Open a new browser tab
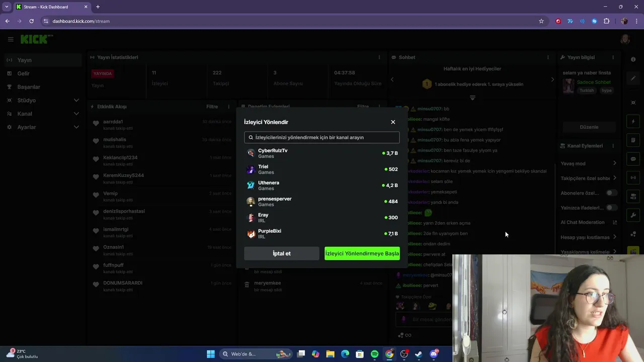The image size is (644, 362). click(98, 7)
